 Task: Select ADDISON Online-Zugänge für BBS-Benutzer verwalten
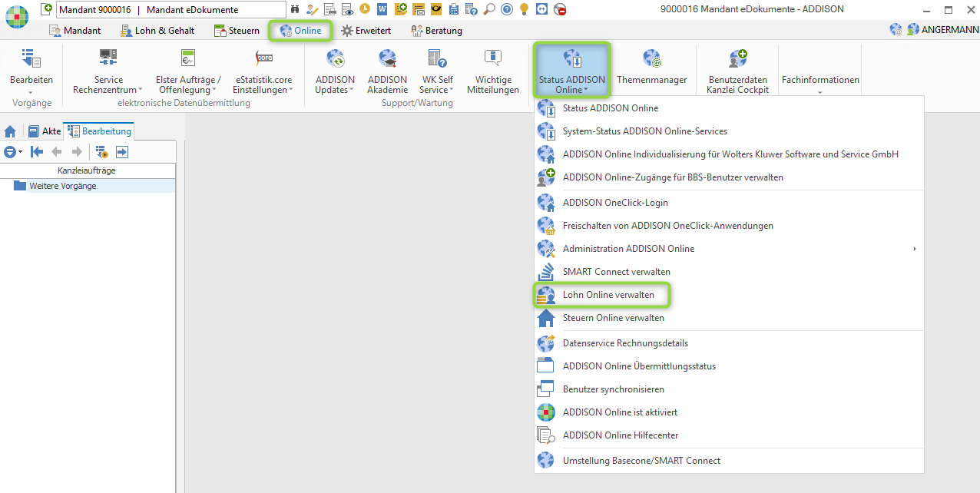click(x=728, y=177)
